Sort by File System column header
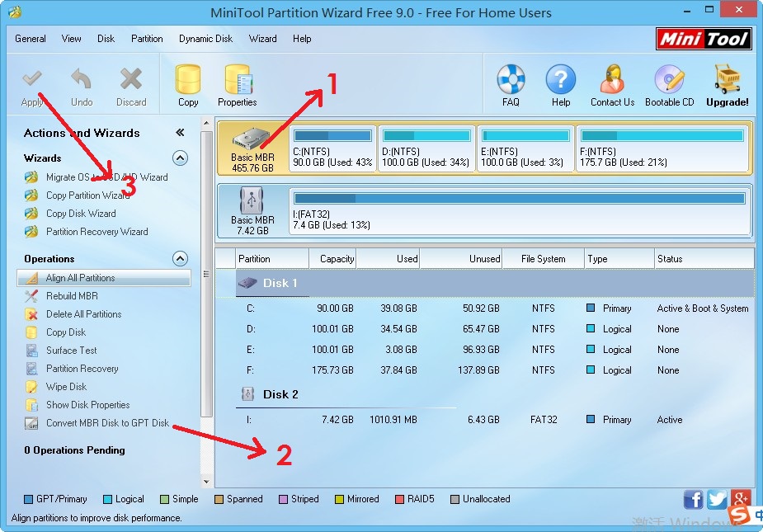The image size is (763, 532). pos(543,259)
